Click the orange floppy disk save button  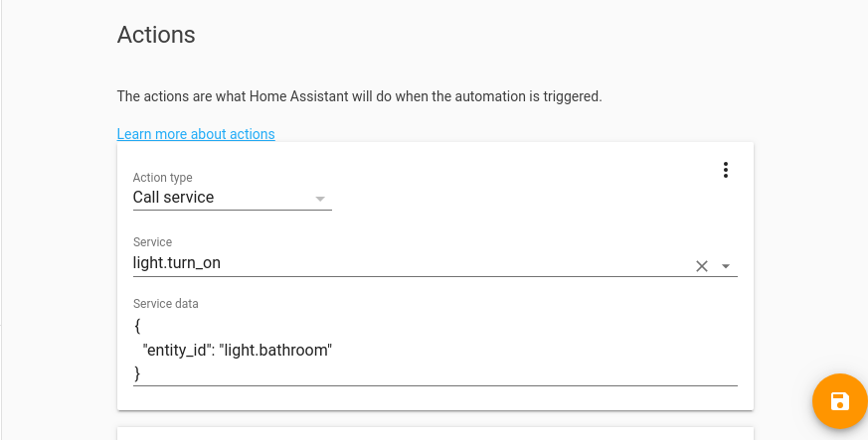(840, 401)
